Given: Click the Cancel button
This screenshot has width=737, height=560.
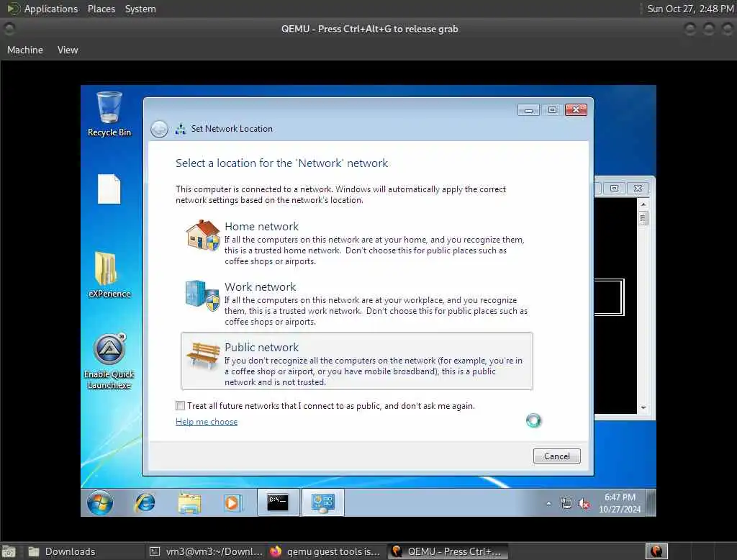Looking at the screenshot, I should tap(556, 456).
